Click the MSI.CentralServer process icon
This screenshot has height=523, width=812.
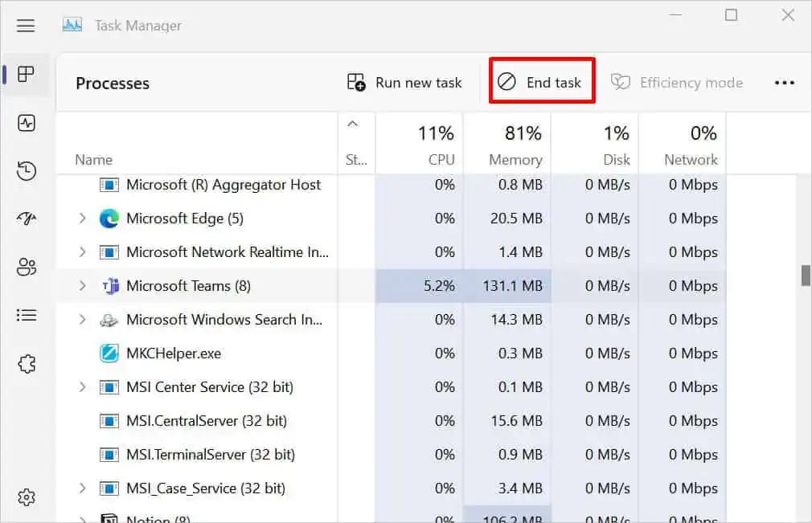coord(109,421)
